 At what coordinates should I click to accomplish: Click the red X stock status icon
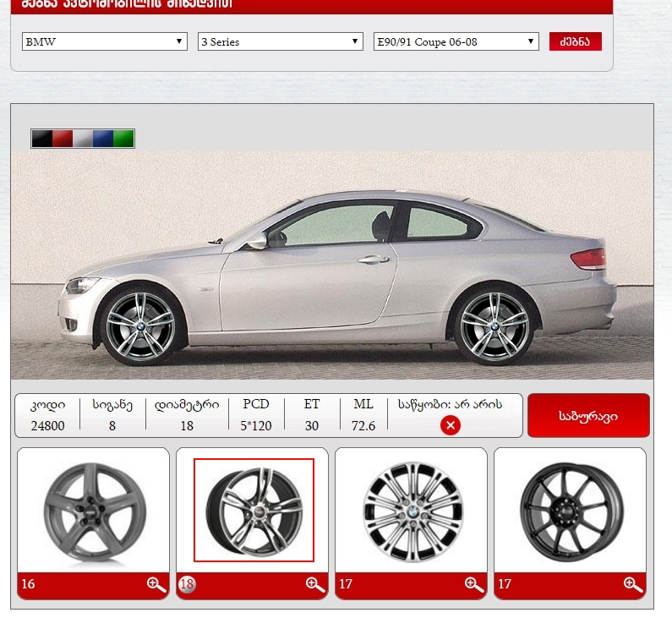tap(450, 425)
